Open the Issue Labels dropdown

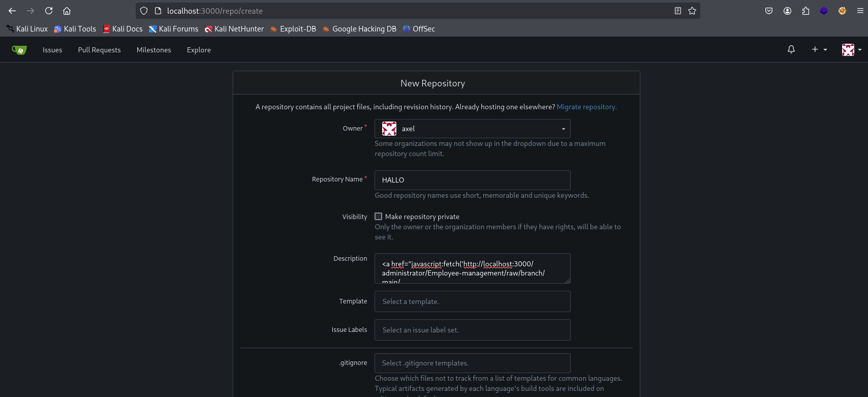click(473, 330)
